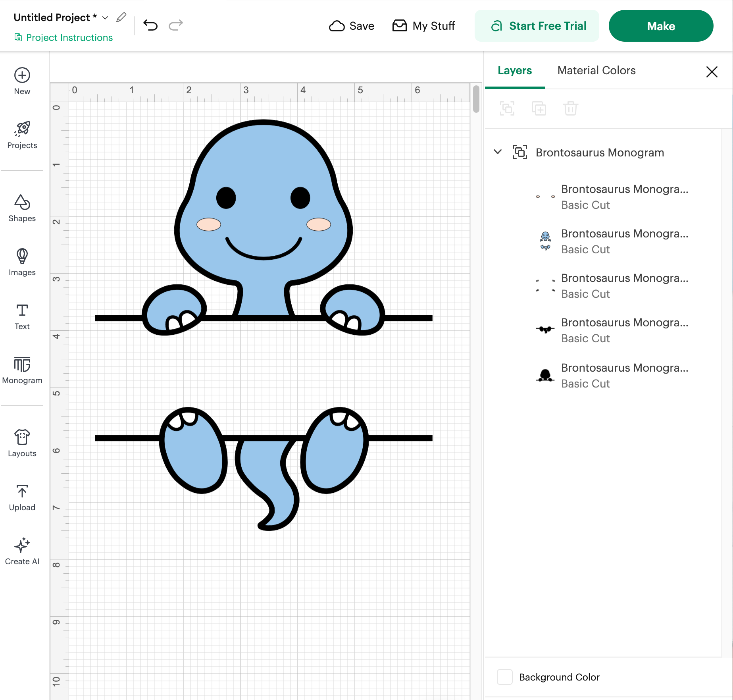The image size is (733, 700).
Task: Open the Untitled Project dropdown arrow
Action: (105, 18)
